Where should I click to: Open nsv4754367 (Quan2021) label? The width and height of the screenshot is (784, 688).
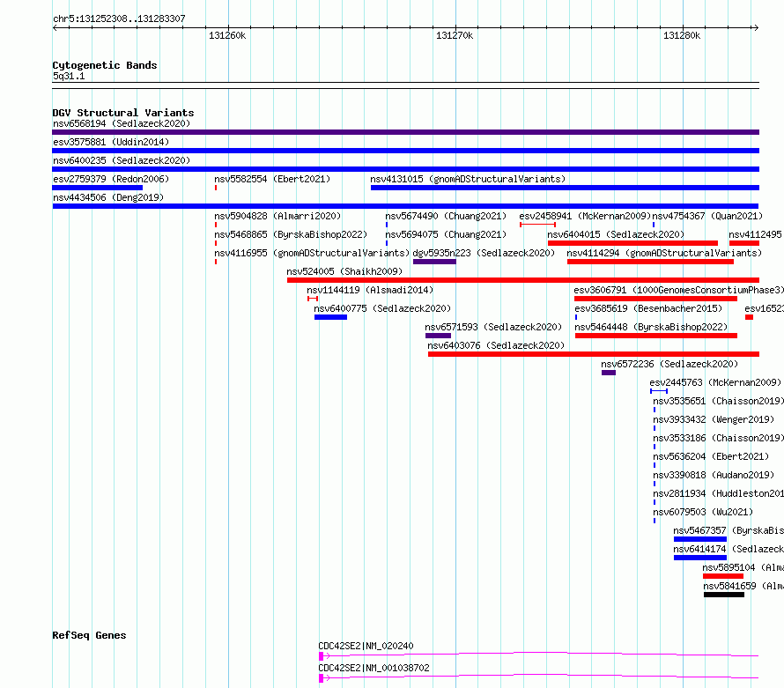tap(707, 216)
